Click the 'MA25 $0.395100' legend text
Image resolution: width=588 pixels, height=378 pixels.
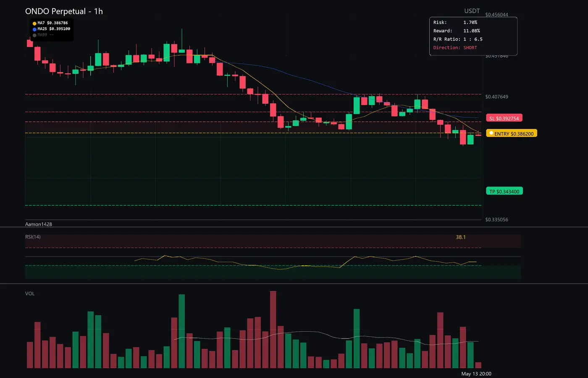click(x=54, y=29)
